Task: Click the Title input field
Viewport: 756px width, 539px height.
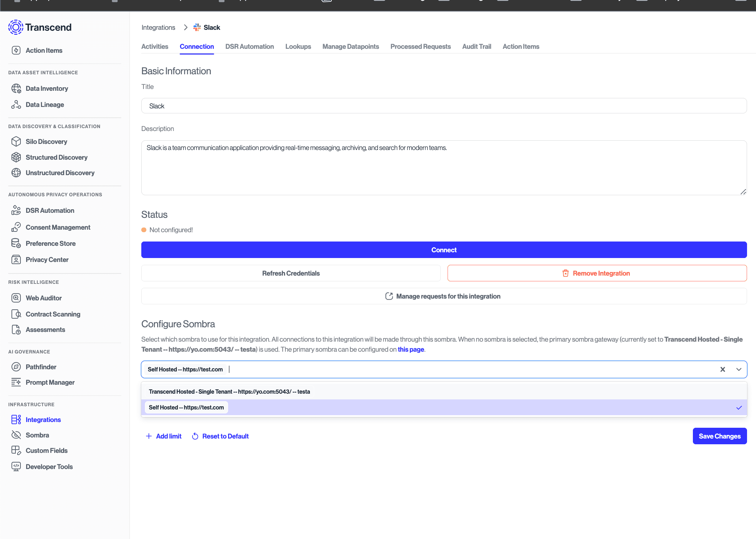Action: [444, 106]
